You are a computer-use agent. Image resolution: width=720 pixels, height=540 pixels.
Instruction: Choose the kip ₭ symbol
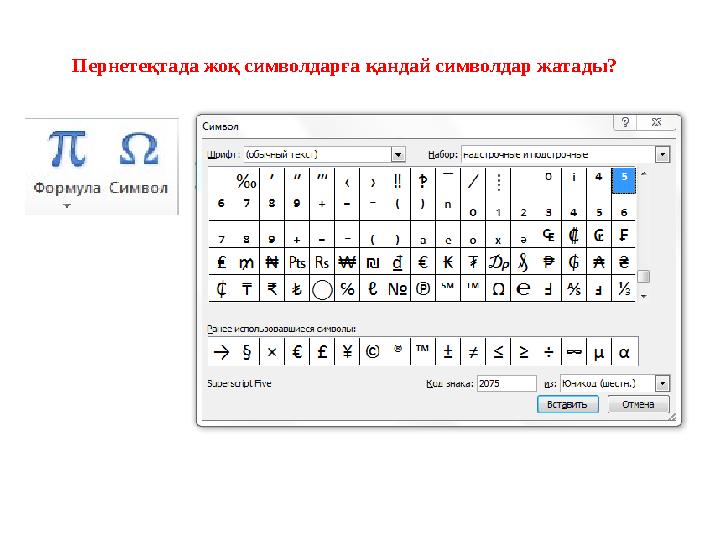[x=448, y=262]
